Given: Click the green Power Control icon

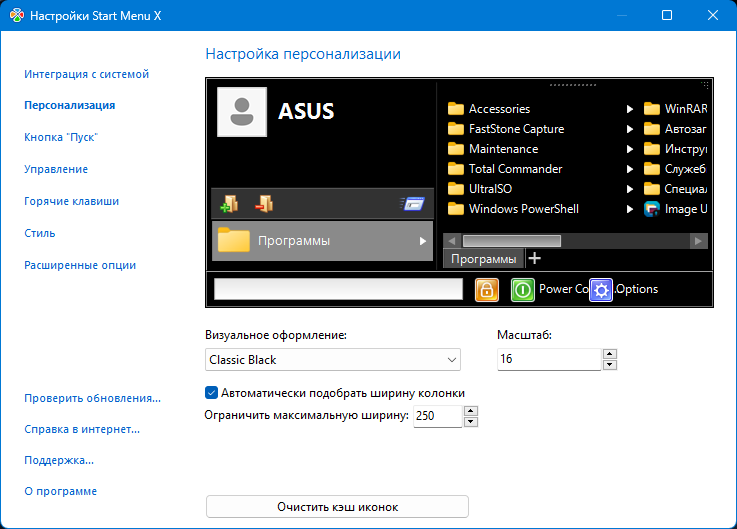Looking at the screenshot, I should tap(523, 289).
